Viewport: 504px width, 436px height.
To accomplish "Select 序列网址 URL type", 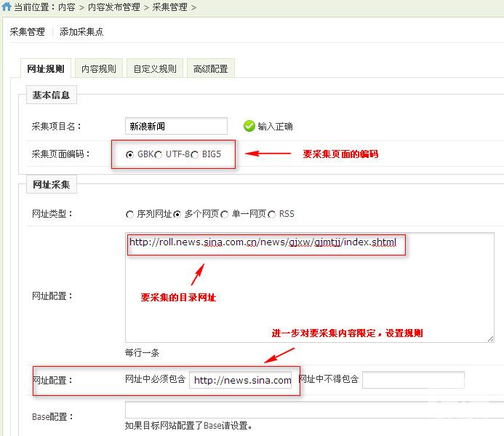I will tap(130, 215).
